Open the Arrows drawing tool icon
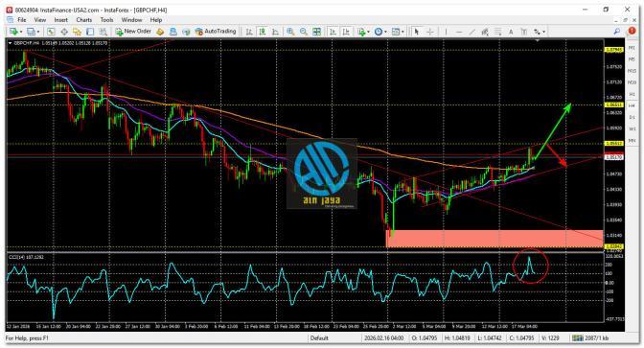Screen dimensions: 644x348 click(538, 32)
